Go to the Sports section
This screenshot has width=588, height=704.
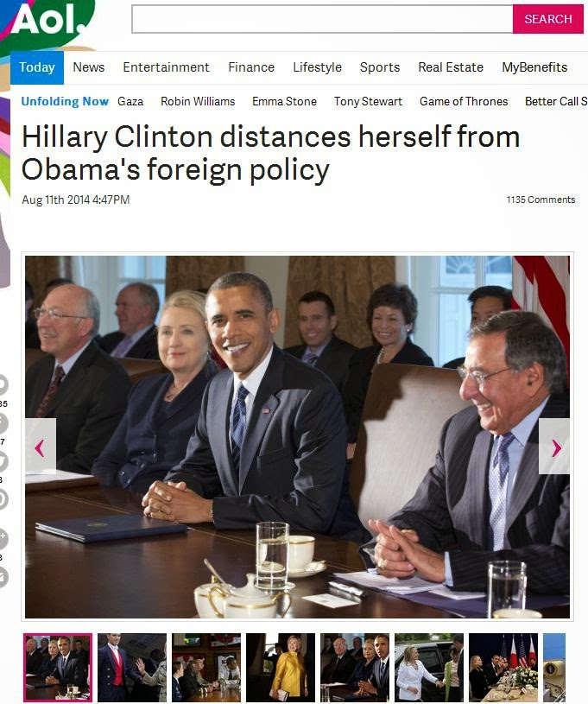[380, 67]
